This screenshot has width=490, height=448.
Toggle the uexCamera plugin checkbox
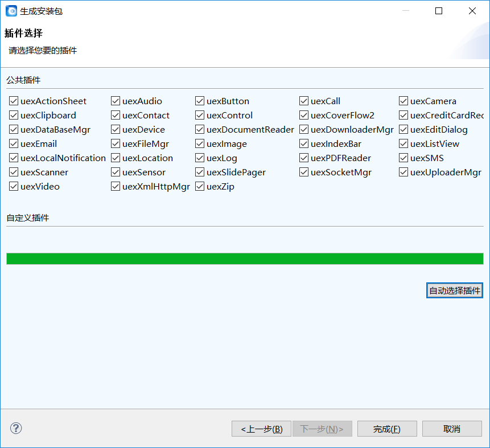pos(403,101)
